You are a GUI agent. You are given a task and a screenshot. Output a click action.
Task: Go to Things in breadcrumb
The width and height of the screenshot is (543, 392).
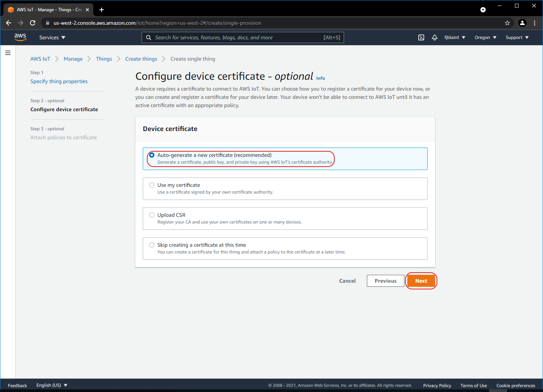point(104,59)
